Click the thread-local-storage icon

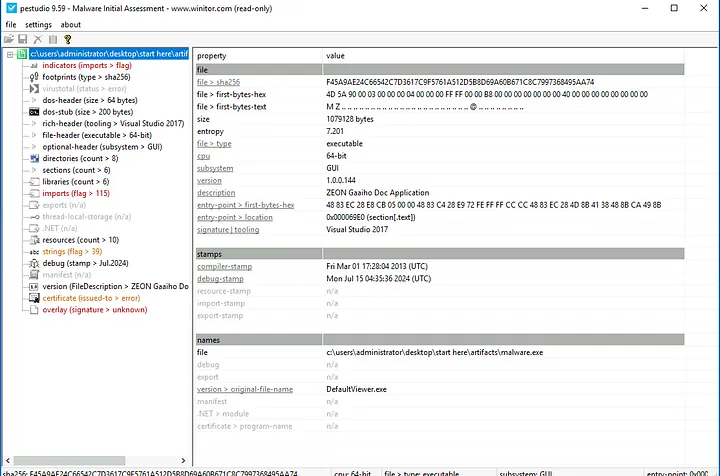tap(34, 217)
